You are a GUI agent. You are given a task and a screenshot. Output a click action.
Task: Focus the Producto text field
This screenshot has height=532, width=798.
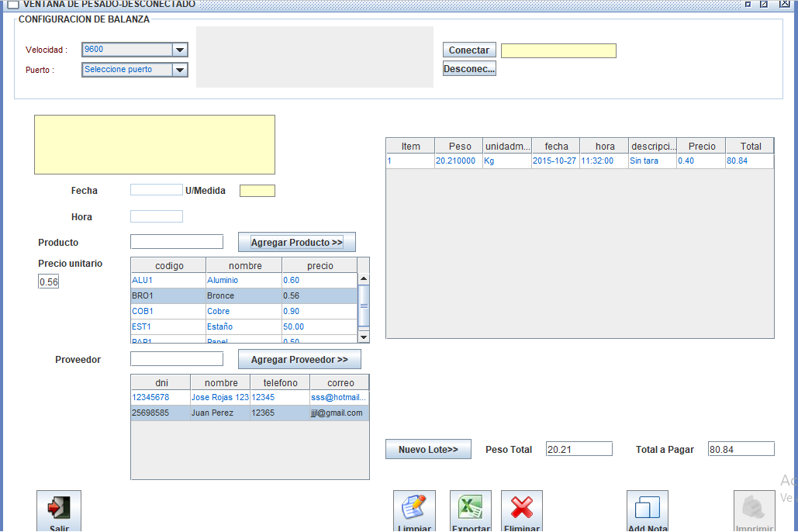pyautogui.click(x=177, y=242)
